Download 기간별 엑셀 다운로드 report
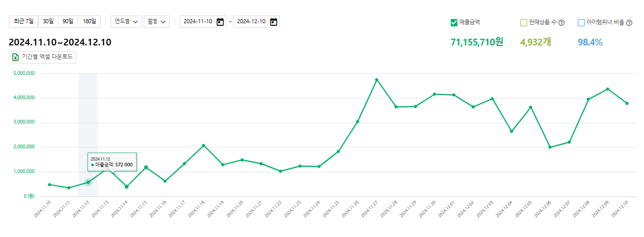 (x=43, y=57)
